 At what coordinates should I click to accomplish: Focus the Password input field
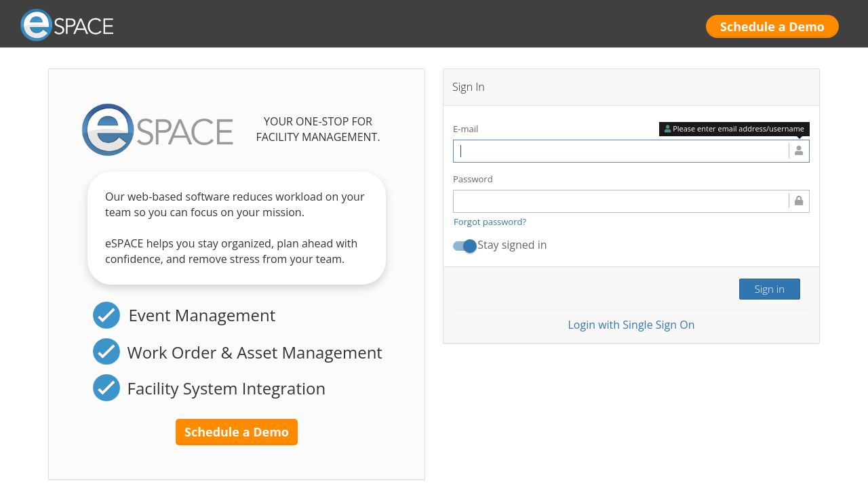click(x=620, y=201)
